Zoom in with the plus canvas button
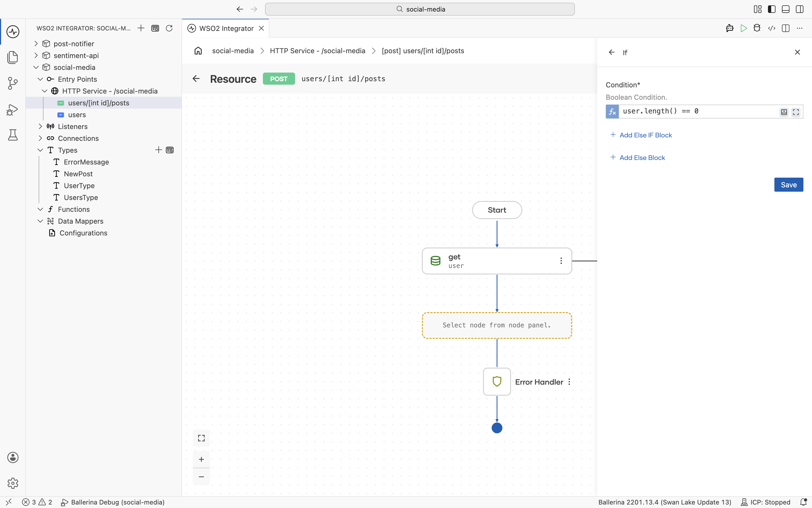The image size is (812, 508). [x=201, y=459]
